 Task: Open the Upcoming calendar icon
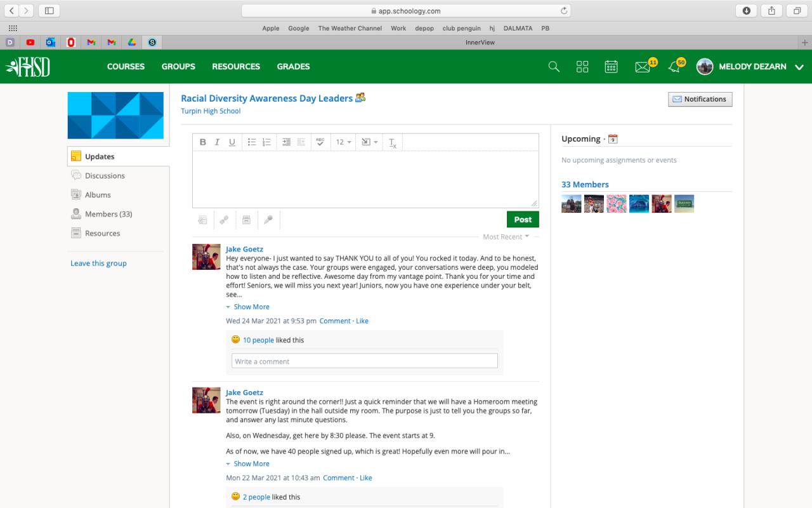pyautogui.click(x=613, y=139)
